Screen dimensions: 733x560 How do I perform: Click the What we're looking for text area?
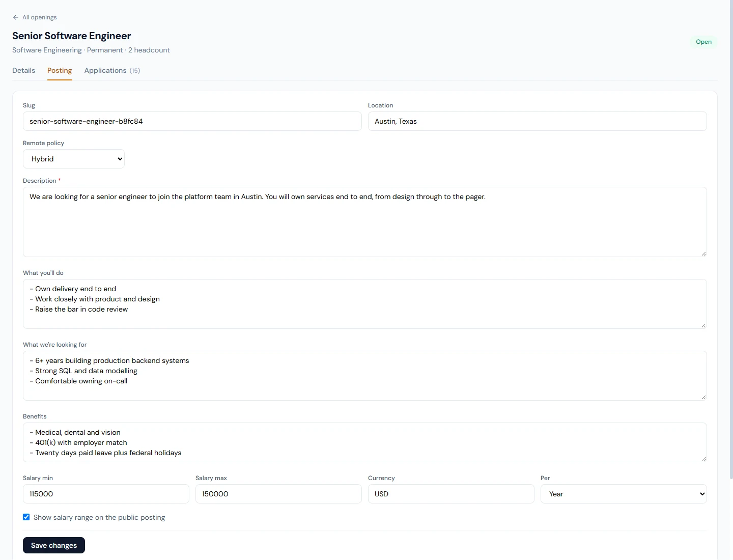coord(365,376)
